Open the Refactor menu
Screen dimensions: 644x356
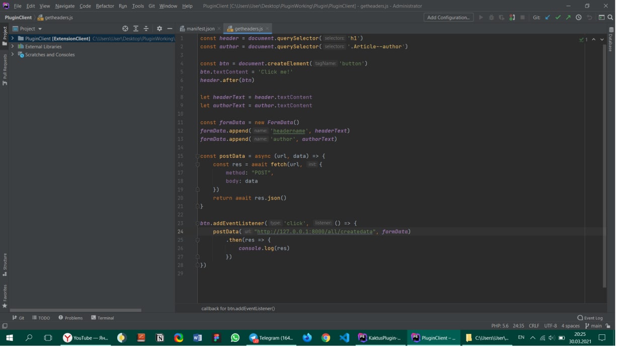coord(105,6)
